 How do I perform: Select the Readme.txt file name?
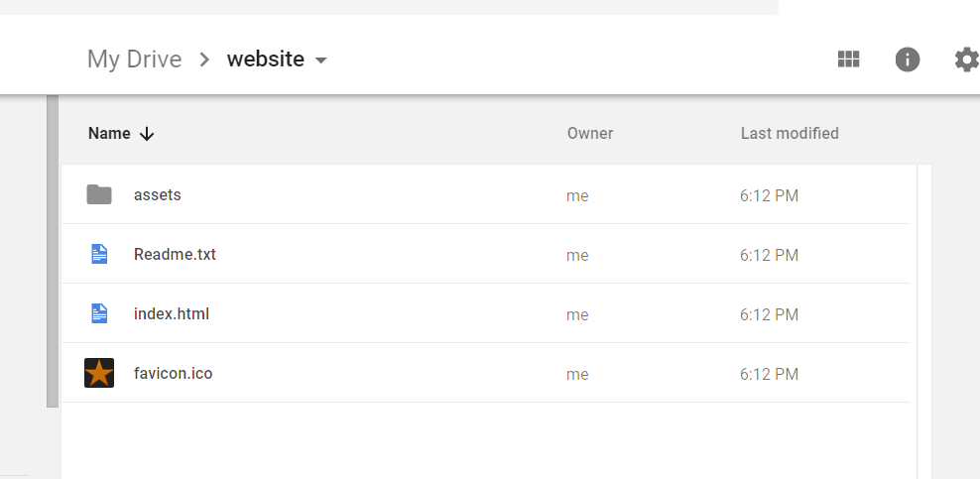point(175,254)
